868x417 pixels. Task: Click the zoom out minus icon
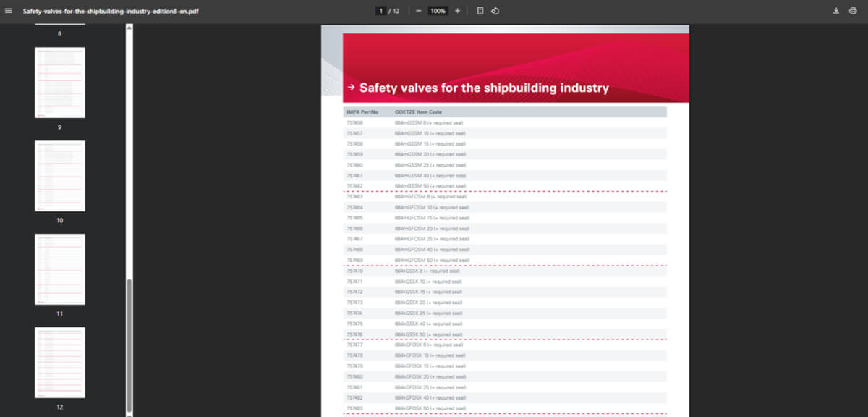click(418, 11)
